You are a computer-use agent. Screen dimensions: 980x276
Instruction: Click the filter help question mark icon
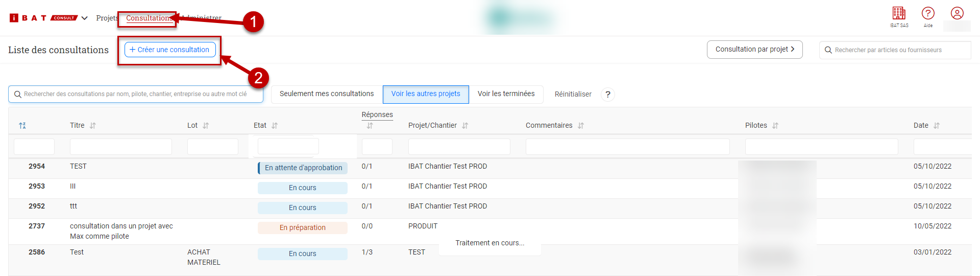(x=607, y=95)
